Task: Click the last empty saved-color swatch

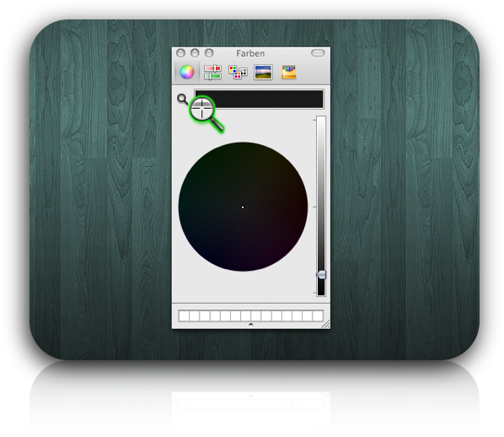Action: coord(318,316)
